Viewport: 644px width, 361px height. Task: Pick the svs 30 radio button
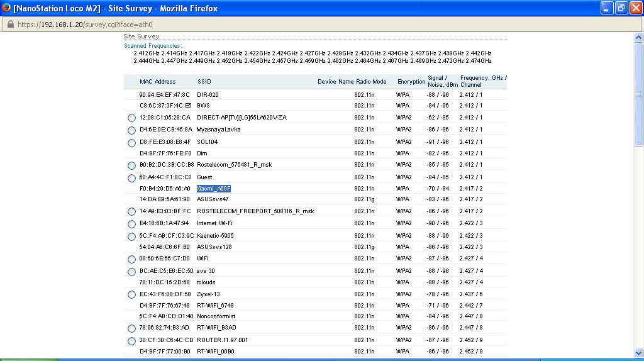131,272
